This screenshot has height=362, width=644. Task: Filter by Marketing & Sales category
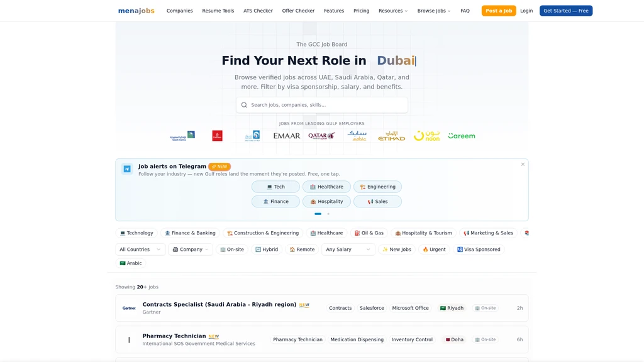[x=488, y=233]
